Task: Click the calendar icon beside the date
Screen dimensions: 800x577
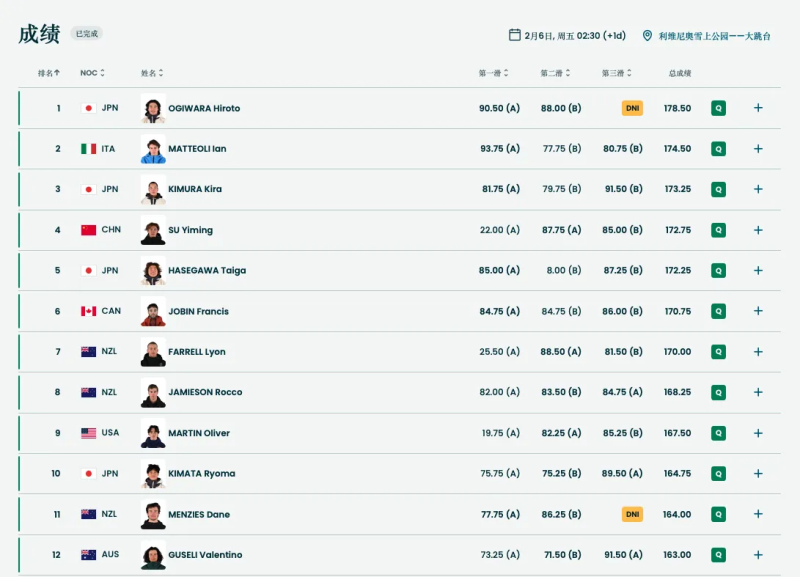Action: tap(514, 35)
